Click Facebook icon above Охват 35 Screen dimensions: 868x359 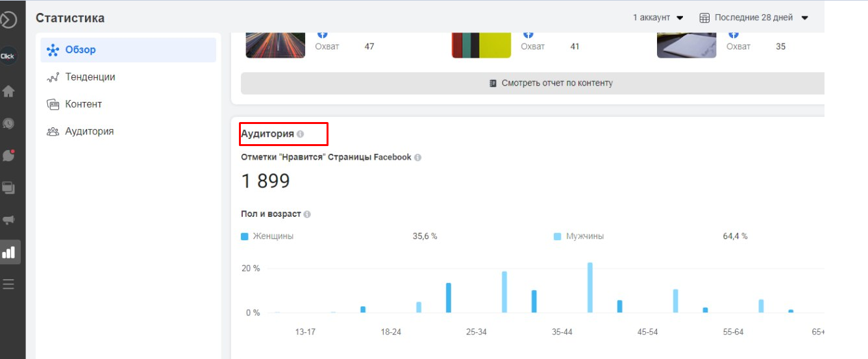pyautogui.click(x=734, y=34)
